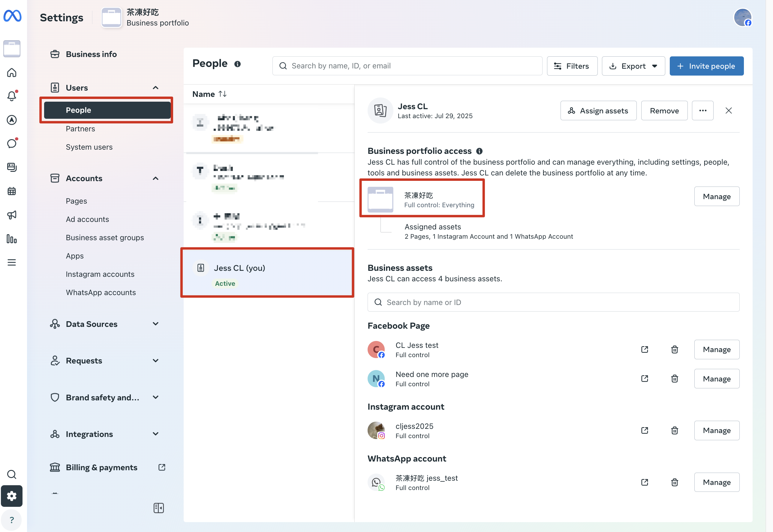Viewport: 773px width, 532px height.
Task: Open the inbox chat bubble icon
Action: pos(12,143)
